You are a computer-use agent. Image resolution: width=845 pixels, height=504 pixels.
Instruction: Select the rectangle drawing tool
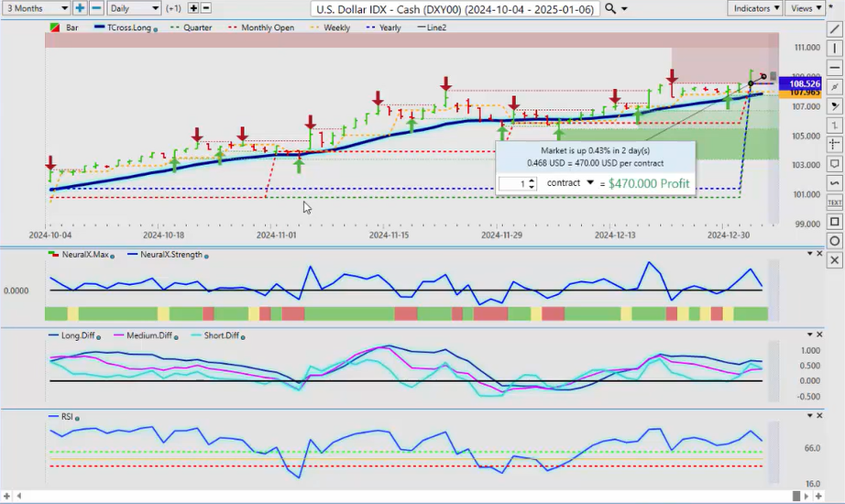(835, 222)
